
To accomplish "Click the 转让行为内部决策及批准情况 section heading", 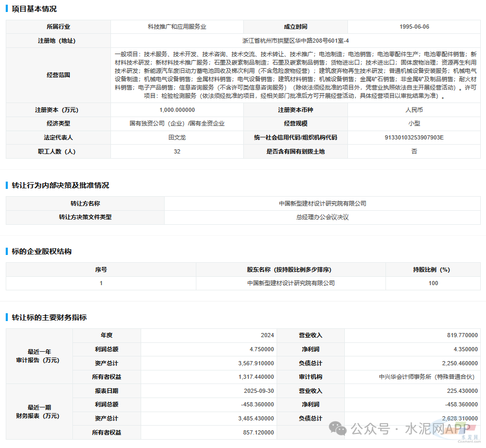I will (x=60, y=185).
